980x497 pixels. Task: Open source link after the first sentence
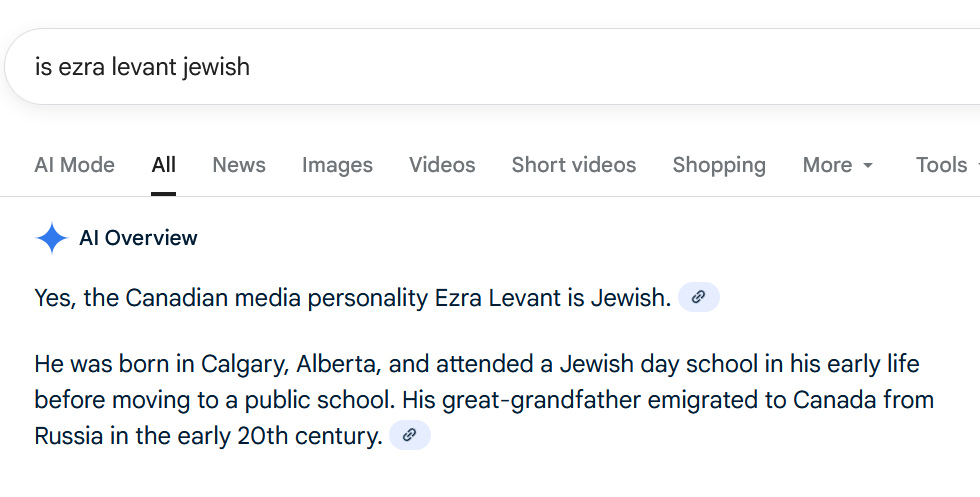(x=699, y=297)
